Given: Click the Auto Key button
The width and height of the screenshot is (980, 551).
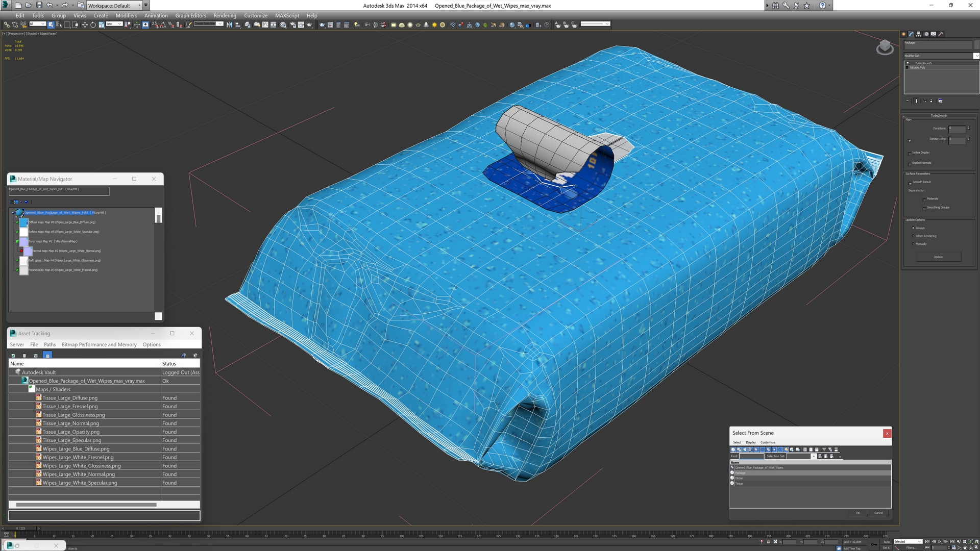Looking at the screenshot, I should pyautogui.click(x=886, y=542).
